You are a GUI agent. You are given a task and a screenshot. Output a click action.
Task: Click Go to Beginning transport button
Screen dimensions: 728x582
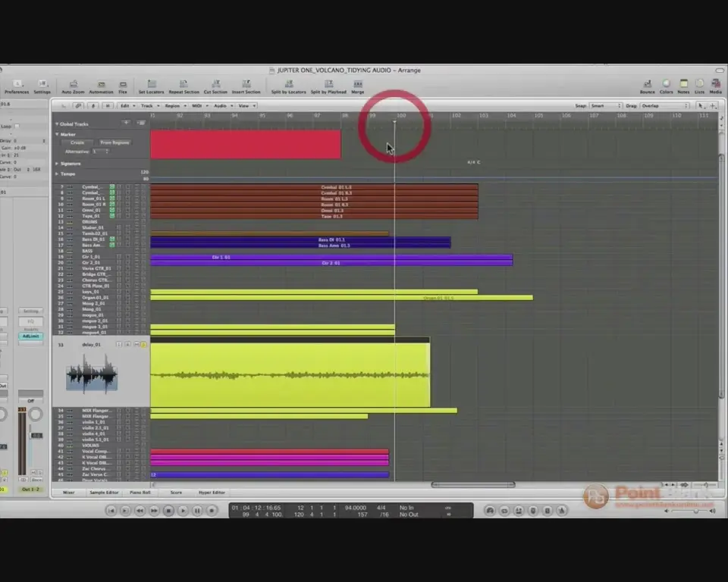tap(111, 511)
